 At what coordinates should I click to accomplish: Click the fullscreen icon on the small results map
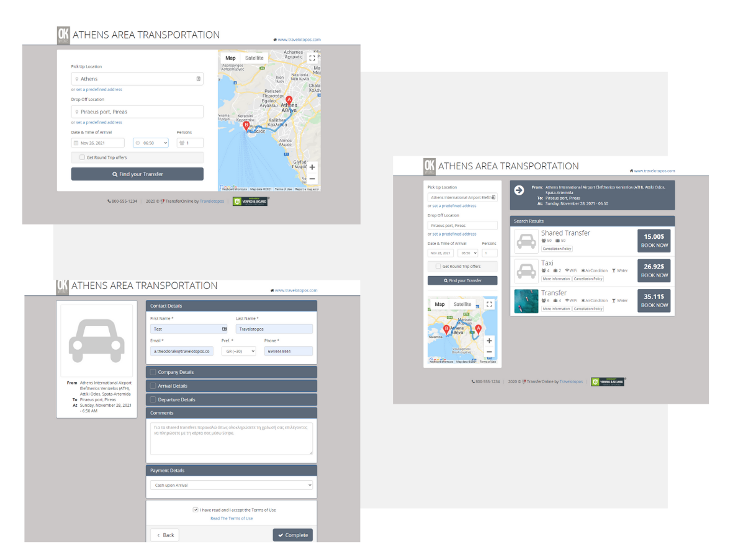click(x=489, y=304)
